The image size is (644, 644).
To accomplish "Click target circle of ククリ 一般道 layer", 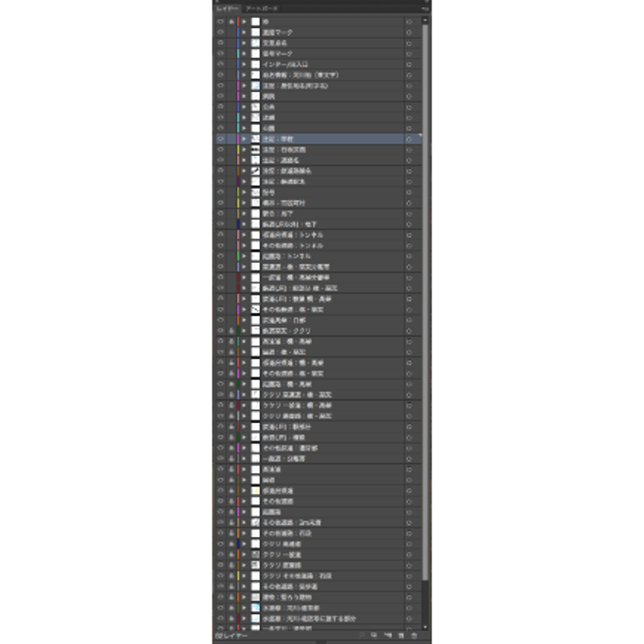I will point(409,554).
